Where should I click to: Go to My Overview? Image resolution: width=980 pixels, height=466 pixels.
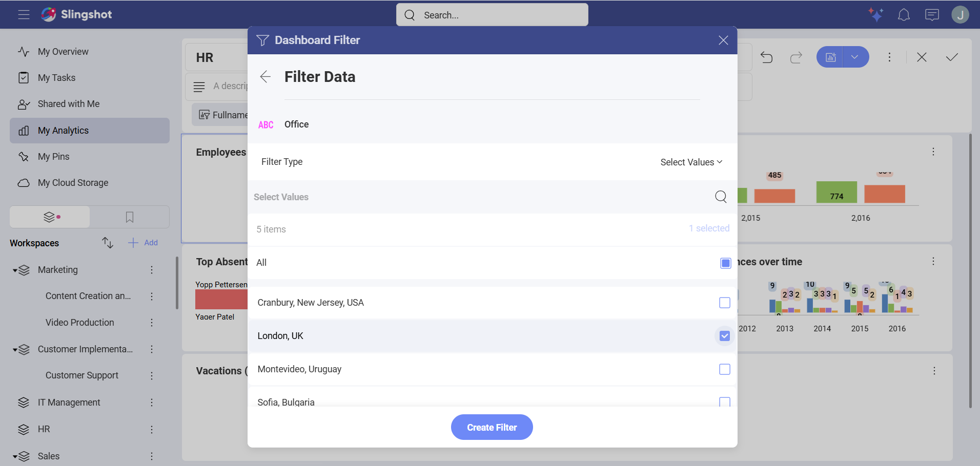pyautogui.click(x=90, y=52)
